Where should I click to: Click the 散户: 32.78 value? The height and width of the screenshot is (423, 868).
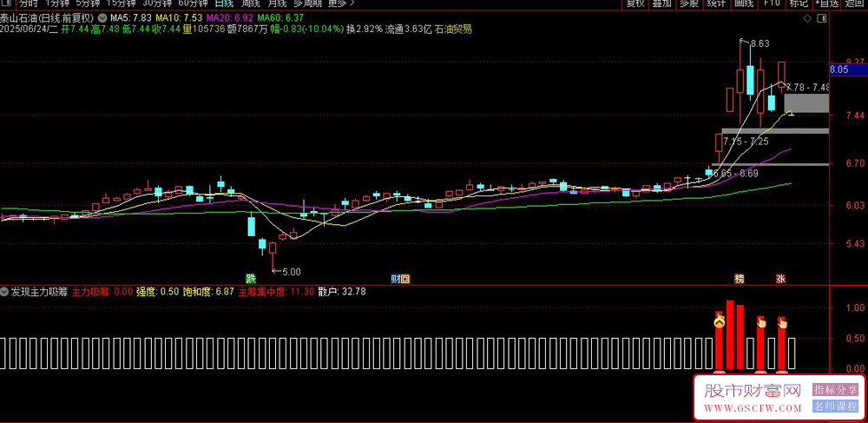point(341,292)
